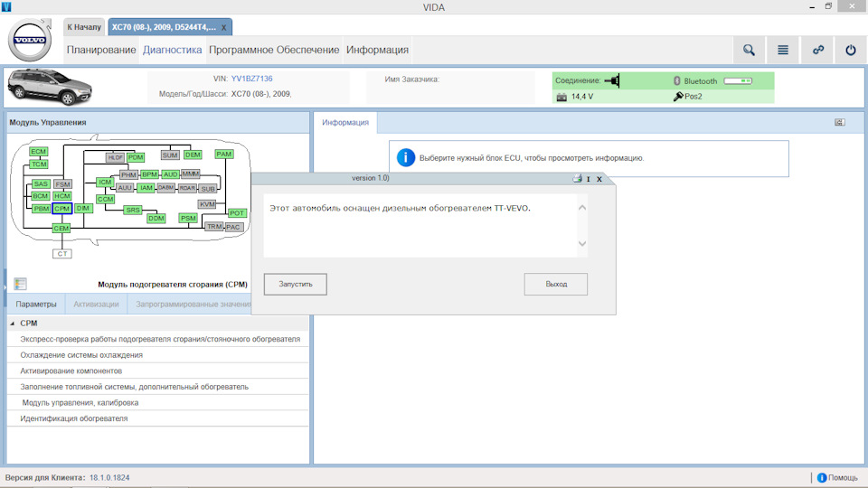Switch to the К Началу tab
Viewport: 868px width, 488px height.
point(84,27)
